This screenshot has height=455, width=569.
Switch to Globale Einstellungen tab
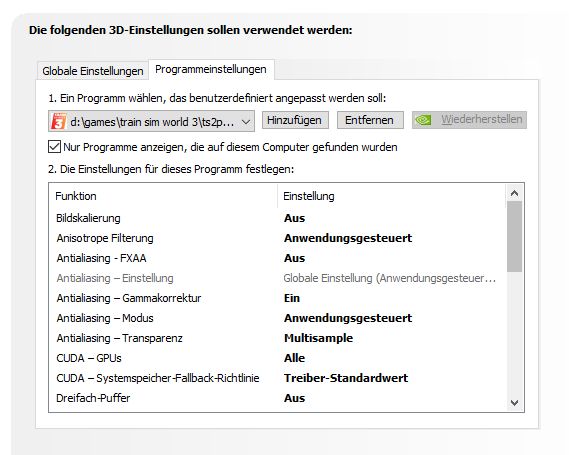(93, 71)
